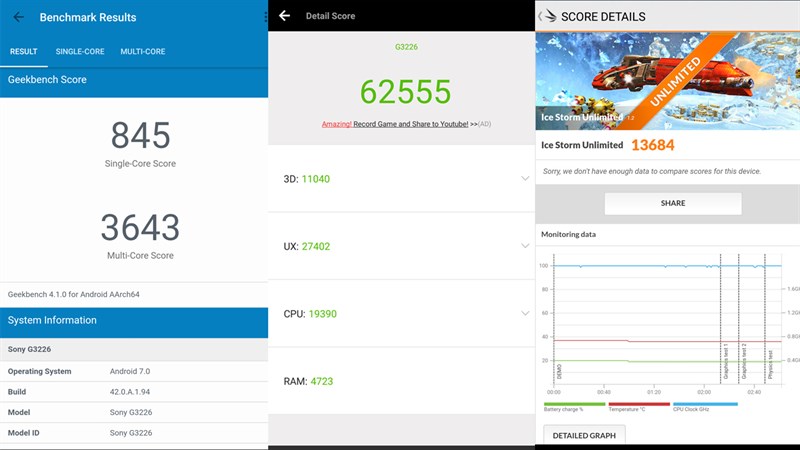
Task: Tap Monitoring data heading
Action: coord(568,234)
